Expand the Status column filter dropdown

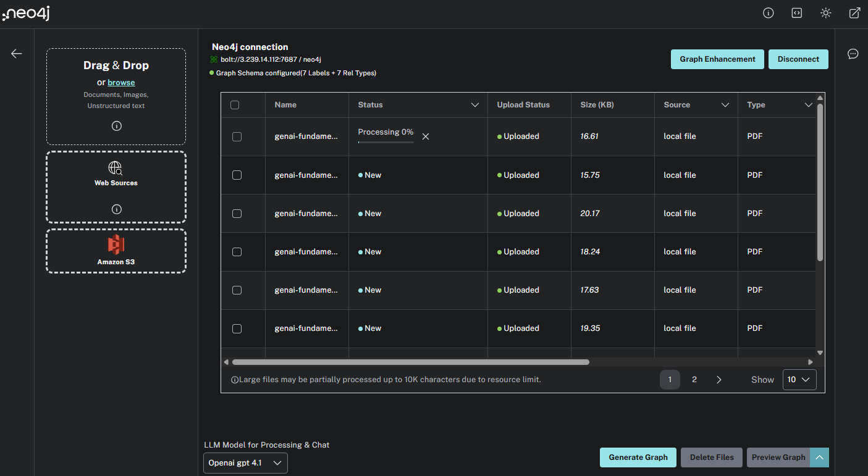474,105
